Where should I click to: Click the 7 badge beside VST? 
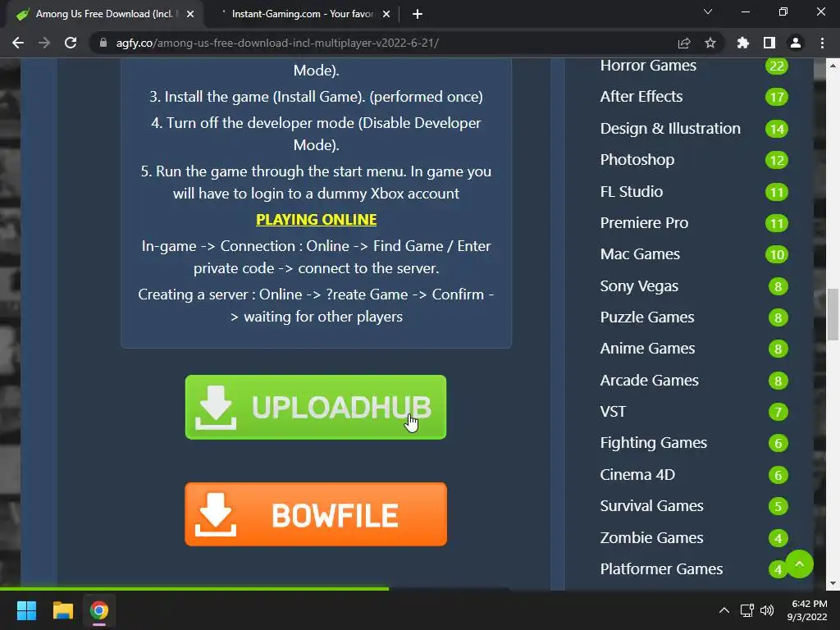(x=778, y=412)
